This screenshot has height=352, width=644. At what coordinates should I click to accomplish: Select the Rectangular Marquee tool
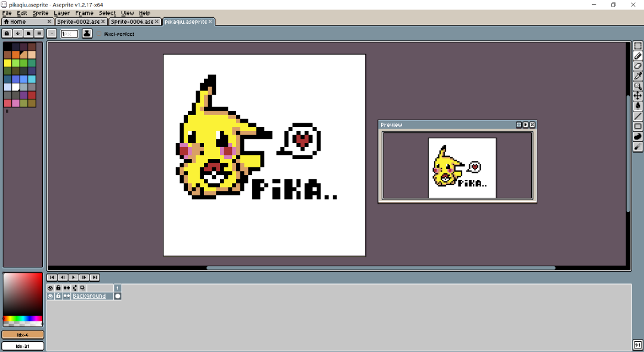pos(638,46)
